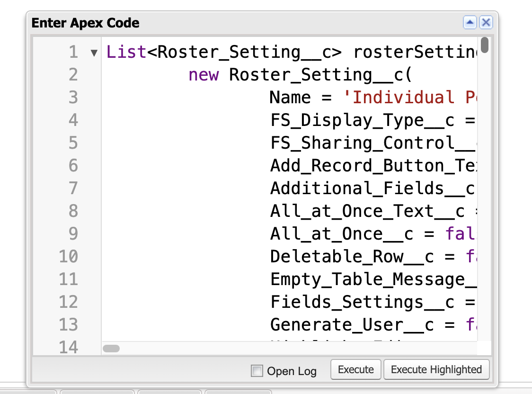Click Deletable_Row__c on line 10
Image resolution: width=532 pixels, height=394 pixels.
point(352,257)
